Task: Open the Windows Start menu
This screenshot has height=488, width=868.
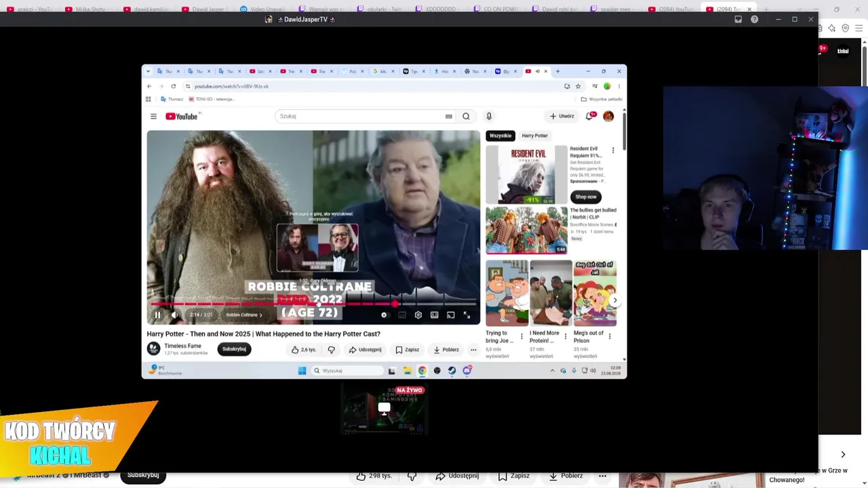Action: tap(302, 371)
